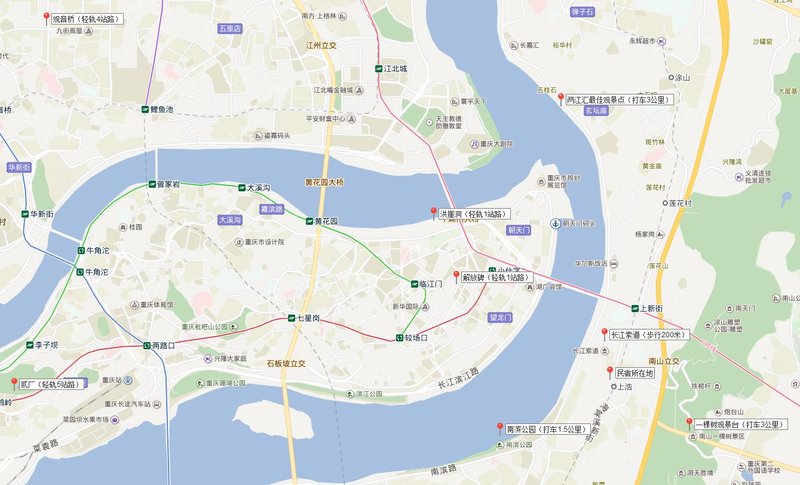Image resolution: width=800 pixels, height=485 pixels.
Task: Select the red pin at 观音桥
Action: (46, 18)
